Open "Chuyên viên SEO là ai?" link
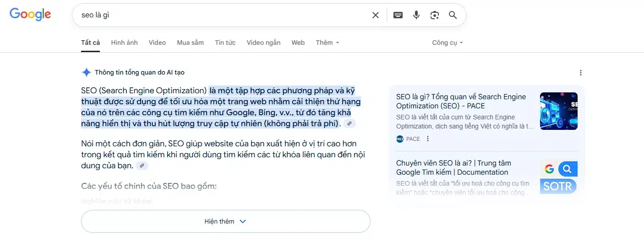 pos(453,167)
